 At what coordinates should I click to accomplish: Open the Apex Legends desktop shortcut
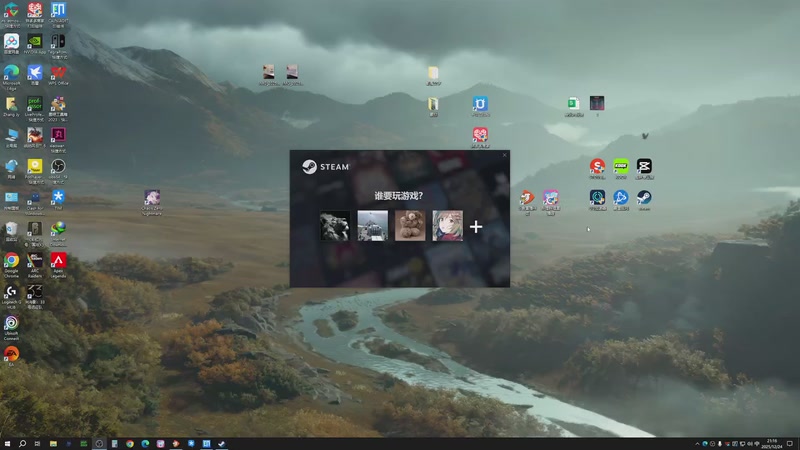click(58, 264)
